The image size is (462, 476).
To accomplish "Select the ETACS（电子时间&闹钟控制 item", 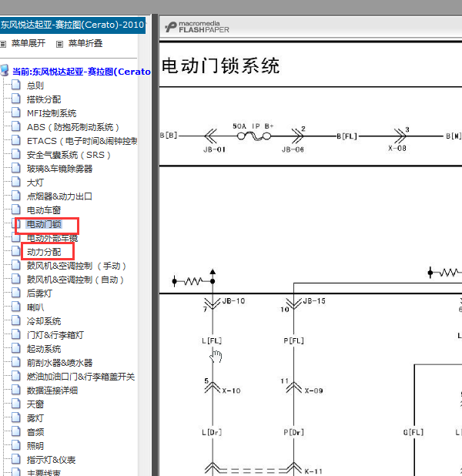I will (82, 141).
